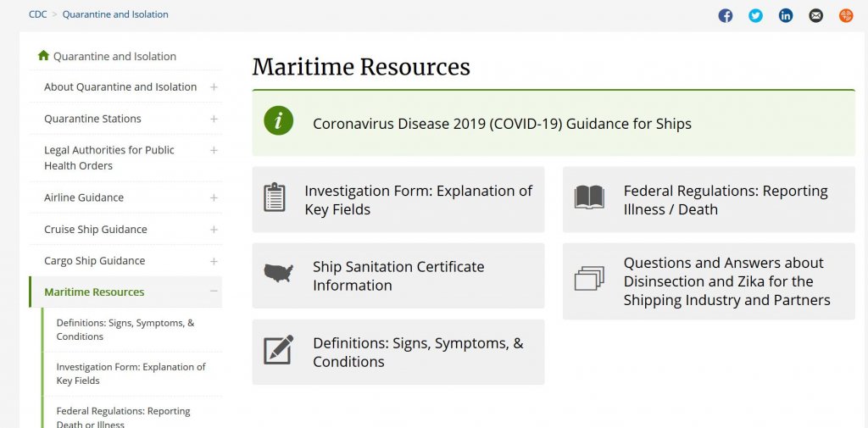Click CDC breadcrumb link
Image resolution: width=868 pixels, height=428 pixels.
coord(37,14)
